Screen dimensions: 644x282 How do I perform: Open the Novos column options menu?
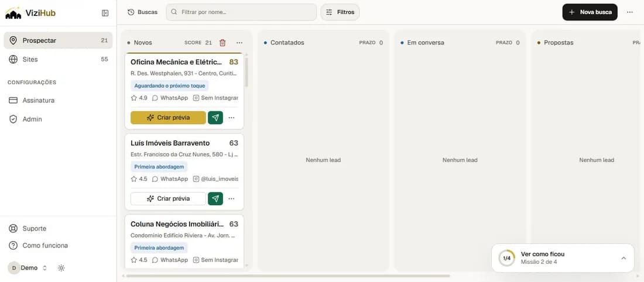click(239, 43)
